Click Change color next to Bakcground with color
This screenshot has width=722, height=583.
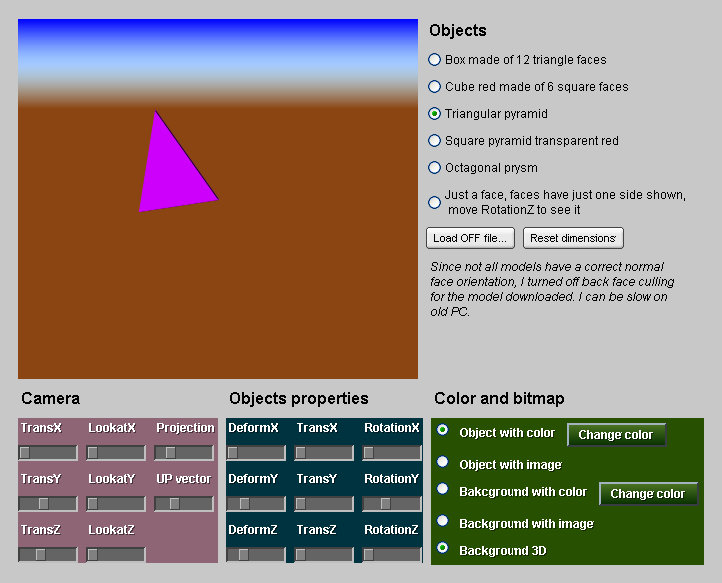coord(648,494)
